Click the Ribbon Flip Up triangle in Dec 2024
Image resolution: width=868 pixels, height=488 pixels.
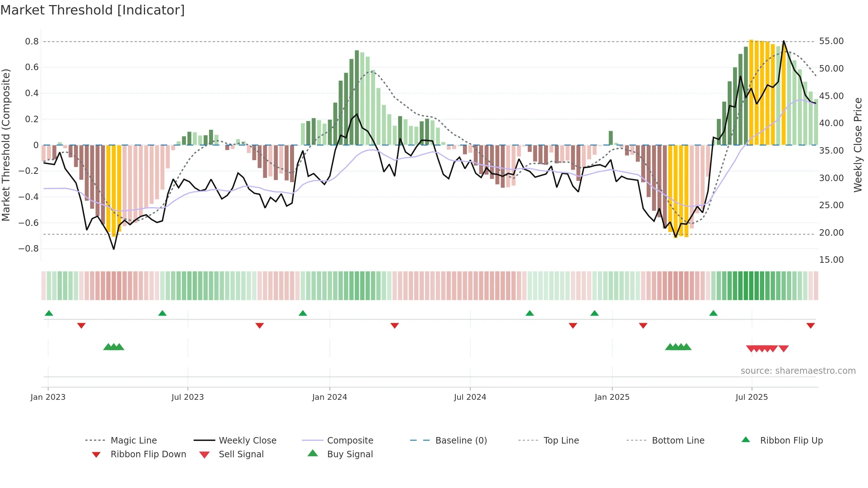point(595,313)
